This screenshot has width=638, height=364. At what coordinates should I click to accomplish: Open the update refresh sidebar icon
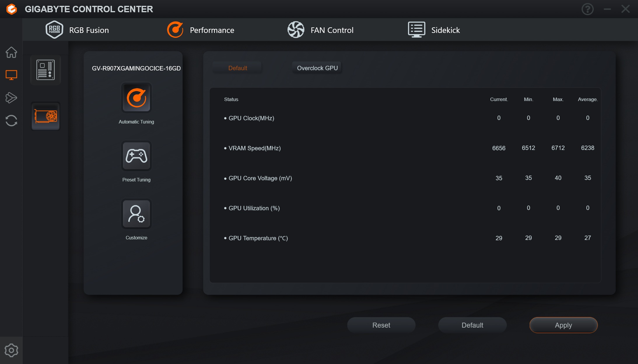point(11,121)
